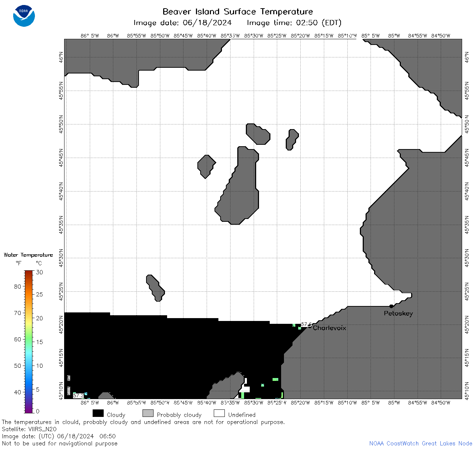Select the gray Probably cloudy legend swatch
This screenshot has width=476, height=449.
[148, 413]
